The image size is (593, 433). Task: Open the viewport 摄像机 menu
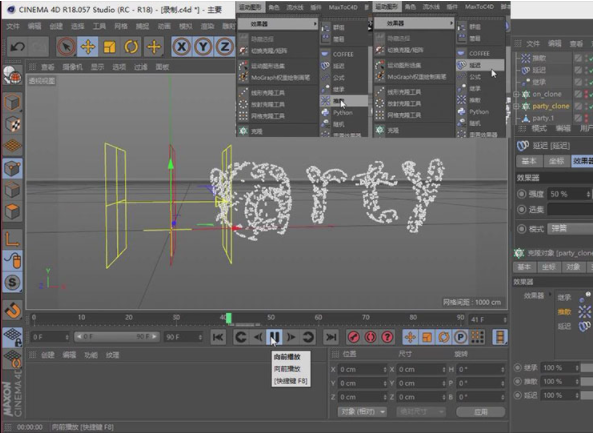click(72, 67)
